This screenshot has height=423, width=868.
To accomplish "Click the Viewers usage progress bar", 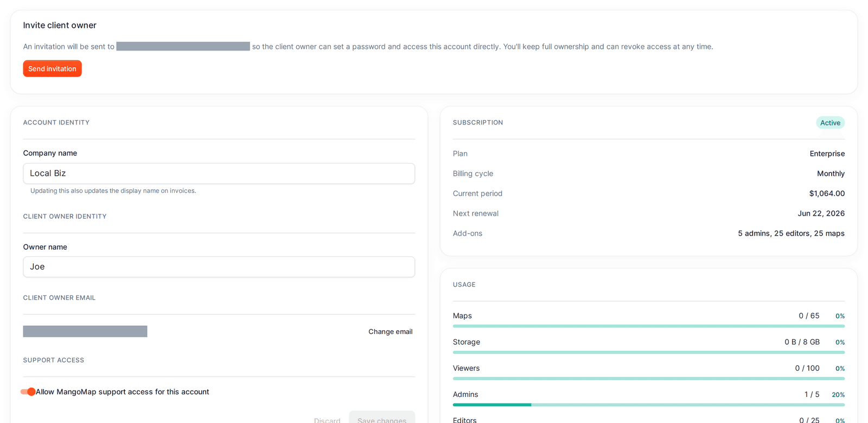I will tap(648, 378).
